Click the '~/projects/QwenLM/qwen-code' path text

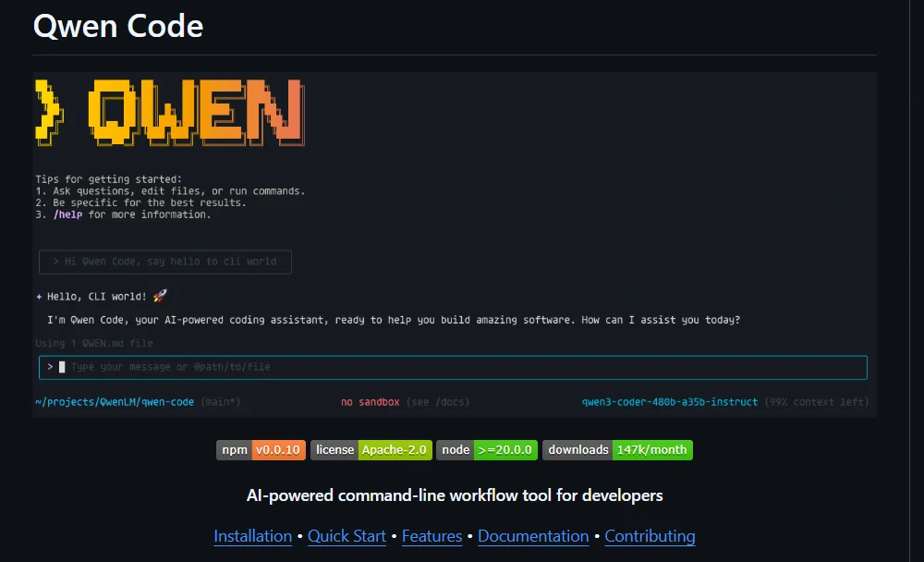point(115,402)
